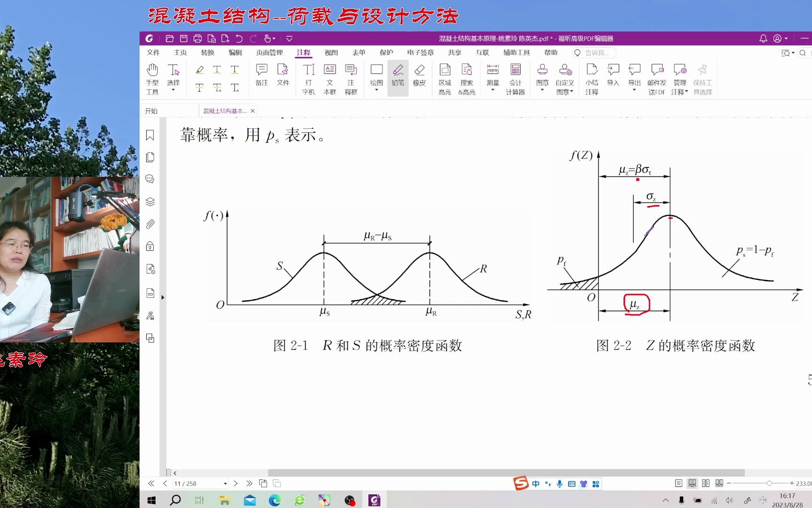The image size is (812, 508).
Task: Open the page number dropdown 11 / 258
Action: (x=225, y=484)
